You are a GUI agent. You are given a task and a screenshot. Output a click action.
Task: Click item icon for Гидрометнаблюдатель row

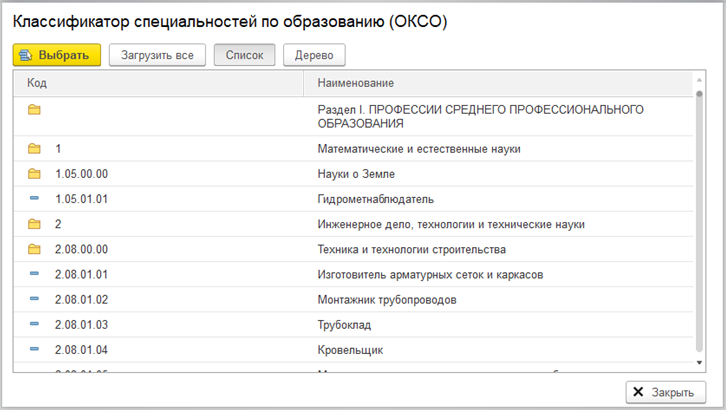(34, 199)
